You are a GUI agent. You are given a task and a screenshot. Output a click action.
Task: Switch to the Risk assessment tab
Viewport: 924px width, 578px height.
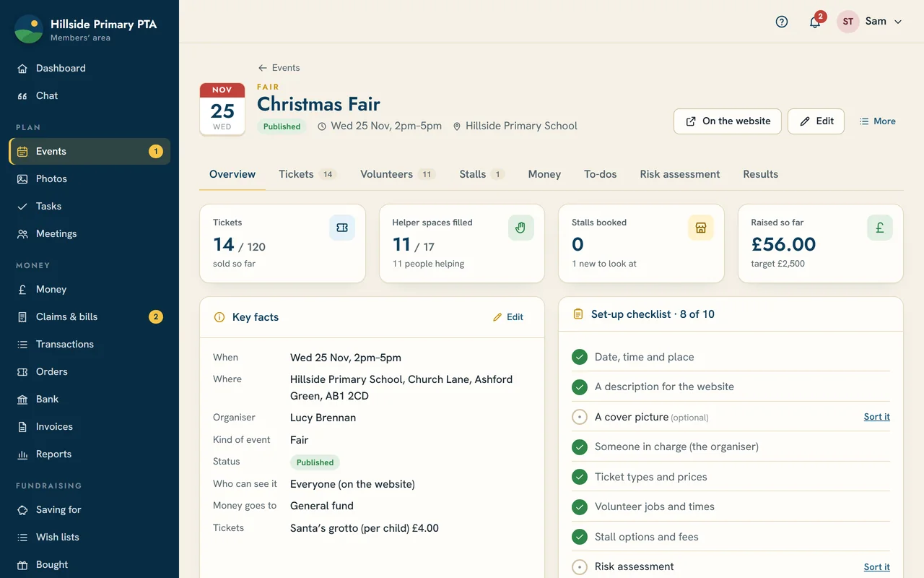coord(680,174)
